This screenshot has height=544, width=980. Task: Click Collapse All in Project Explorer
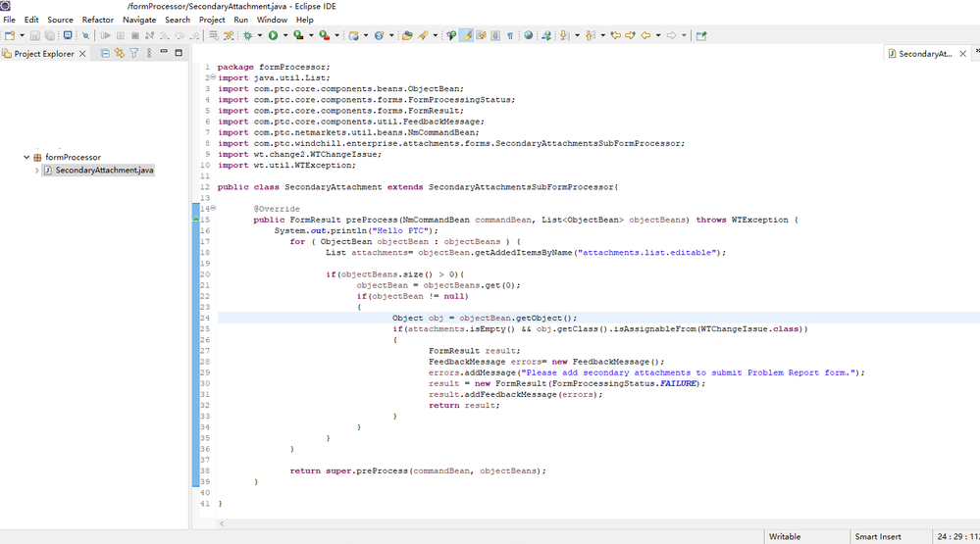coord(105,54)
